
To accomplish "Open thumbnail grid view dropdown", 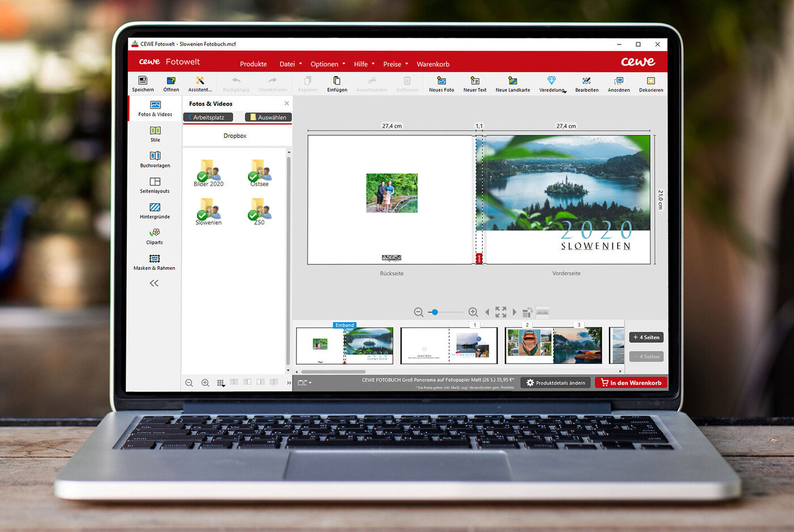I will (x=221, y=383).
